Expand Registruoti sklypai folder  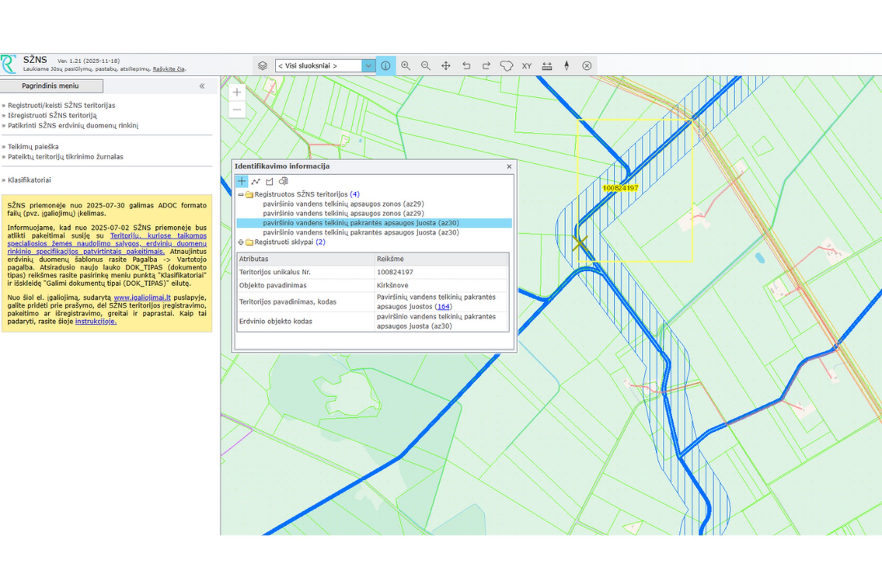click(241, 242)
